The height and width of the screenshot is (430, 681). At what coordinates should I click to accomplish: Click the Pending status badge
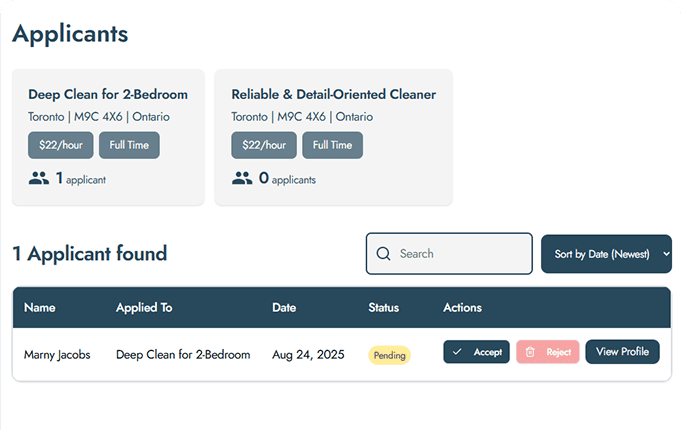pos(389,355)
